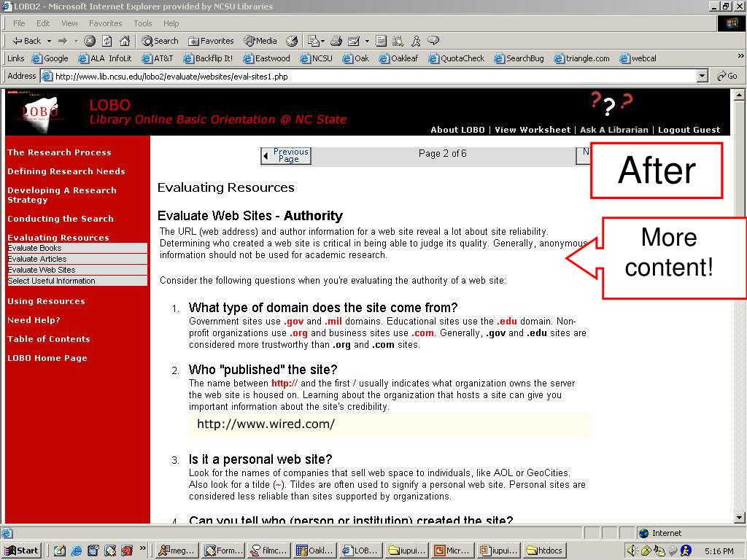Open the Tools menu
747x560 pixels.
point(143,23)
